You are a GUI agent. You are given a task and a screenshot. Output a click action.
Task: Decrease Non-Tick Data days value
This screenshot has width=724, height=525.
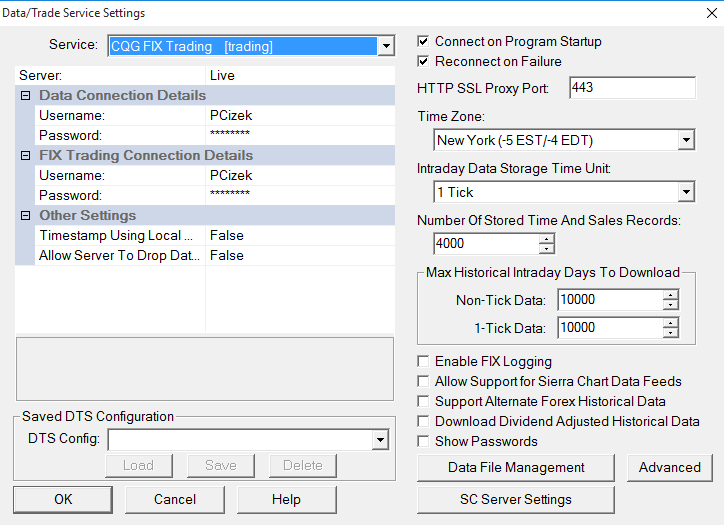pos(670,305)
